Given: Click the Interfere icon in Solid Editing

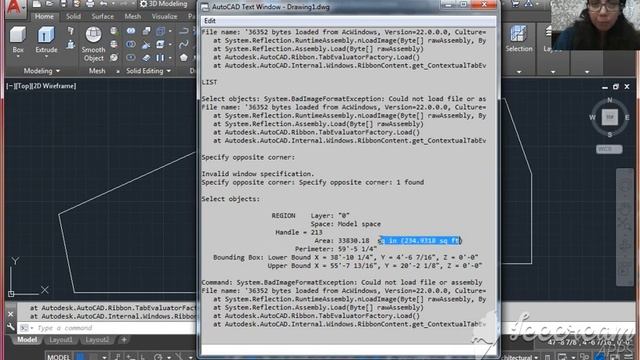Looking at the screenshot, I should point(146,31).
